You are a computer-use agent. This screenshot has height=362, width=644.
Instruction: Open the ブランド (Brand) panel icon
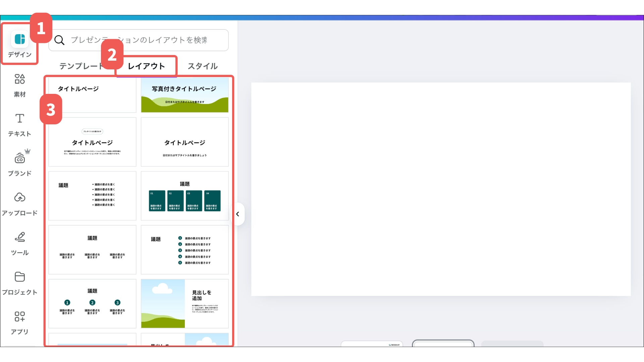pyautogui.click(x=20, y=158)
